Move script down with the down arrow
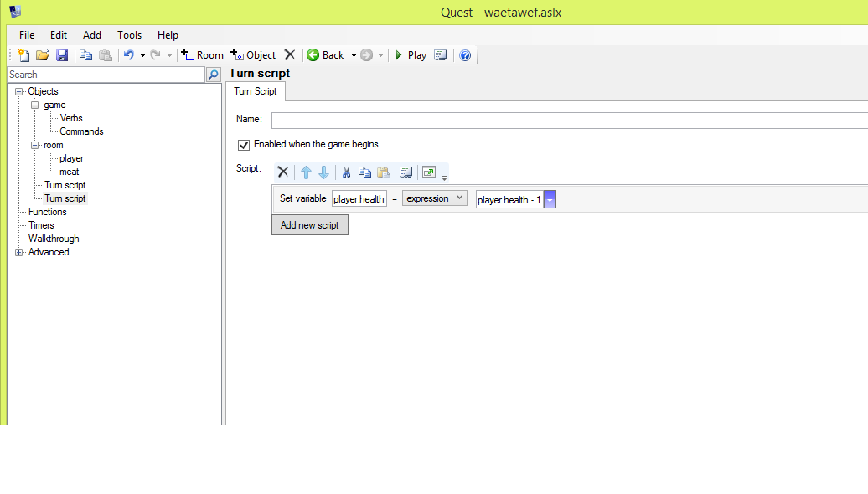 point(323,172)
